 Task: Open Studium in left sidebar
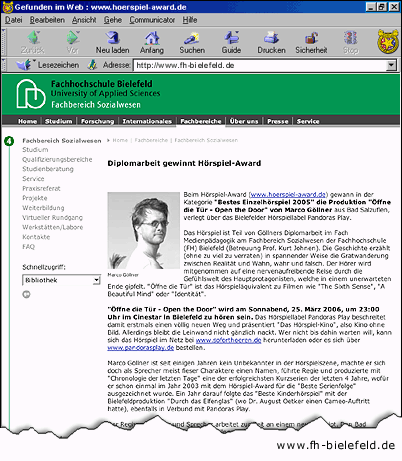(35, 150)
